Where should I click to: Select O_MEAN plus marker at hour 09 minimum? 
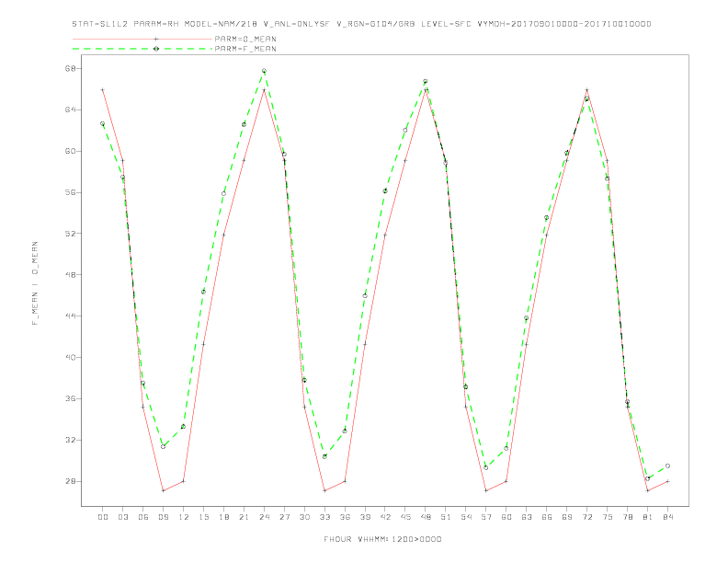point(163,490)
